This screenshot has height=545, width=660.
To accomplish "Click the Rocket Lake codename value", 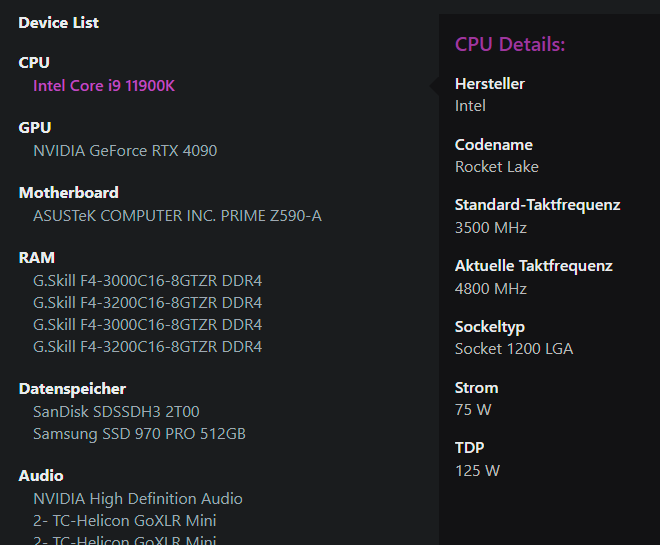I will (497, 167).
